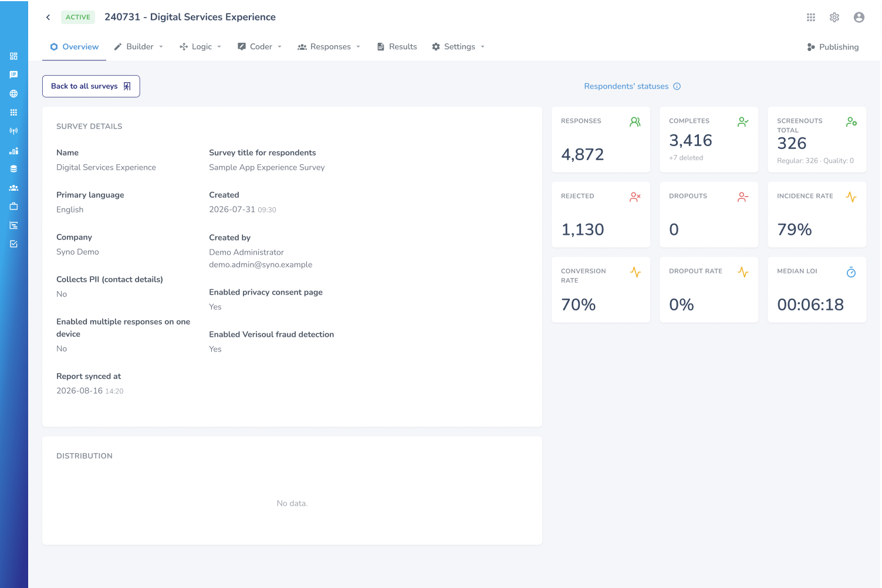Open the database stack sidebar icon
Viewport: 882px width, 588px height.
(x=13, y=169)
